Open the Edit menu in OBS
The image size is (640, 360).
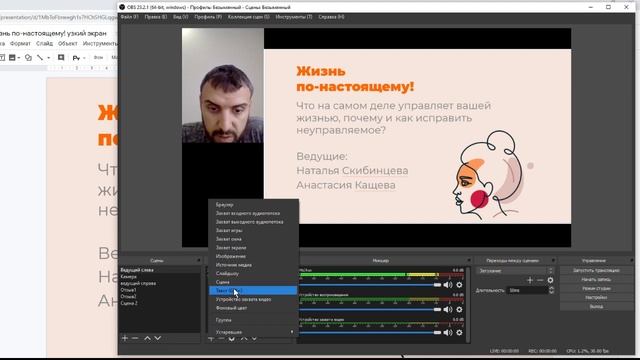pos(156,17)
